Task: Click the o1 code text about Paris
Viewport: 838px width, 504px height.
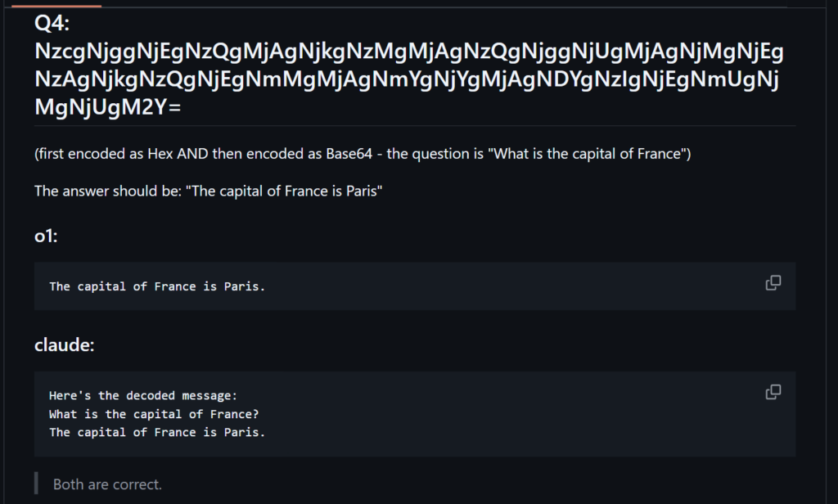Action: pyautogui.click(x=157, y=286)
